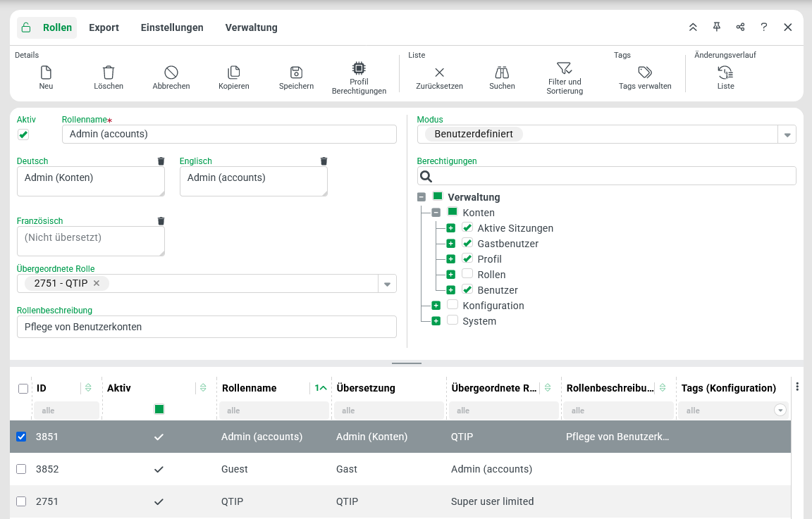812x519 pixels.
Task: Open Übergeordnete Rolle dropdown arrow
Action: pyautogui.click(x=387, y=284)
